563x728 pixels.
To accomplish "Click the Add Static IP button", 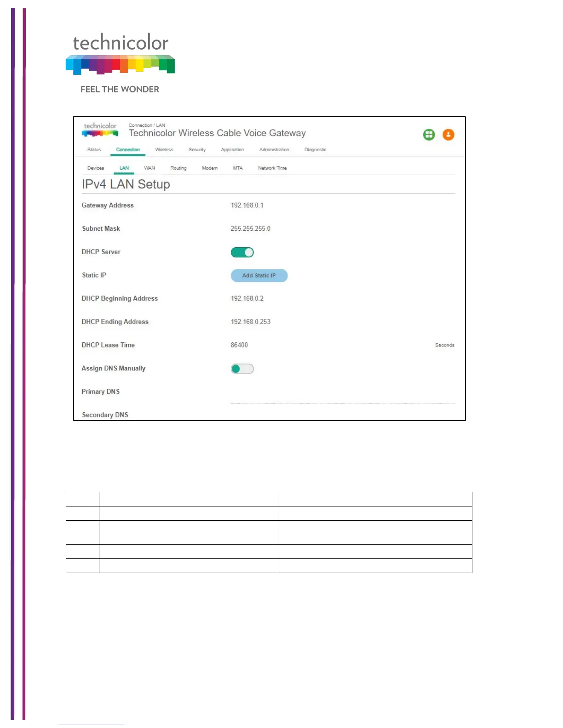I will (x=259, y=275).
